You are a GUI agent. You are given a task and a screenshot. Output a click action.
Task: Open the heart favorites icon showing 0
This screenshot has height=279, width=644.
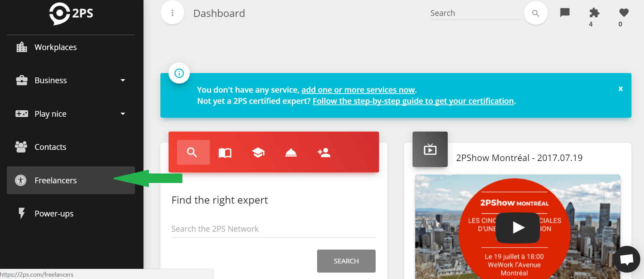624,13
